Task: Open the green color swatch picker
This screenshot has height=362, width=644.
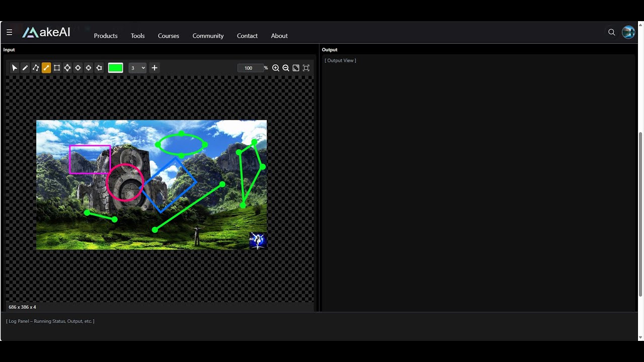Action: click(116, 68)
